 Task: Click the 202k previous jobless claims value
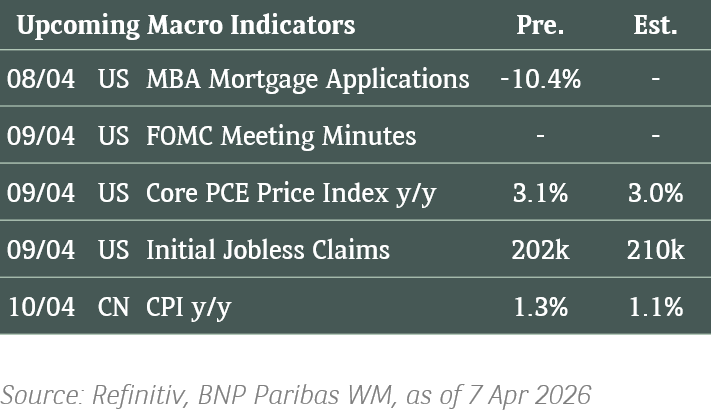[540, 250]
